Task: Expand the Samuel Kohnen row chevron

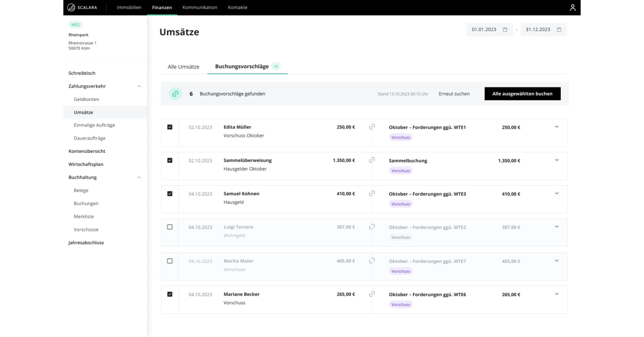Action: (x=557, y=193)
